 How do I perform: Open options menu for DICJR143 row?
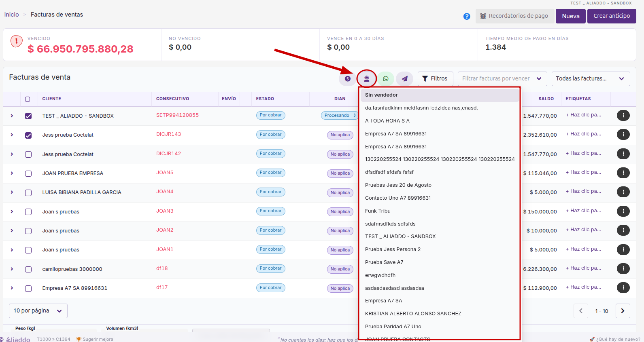pos(623,134)
